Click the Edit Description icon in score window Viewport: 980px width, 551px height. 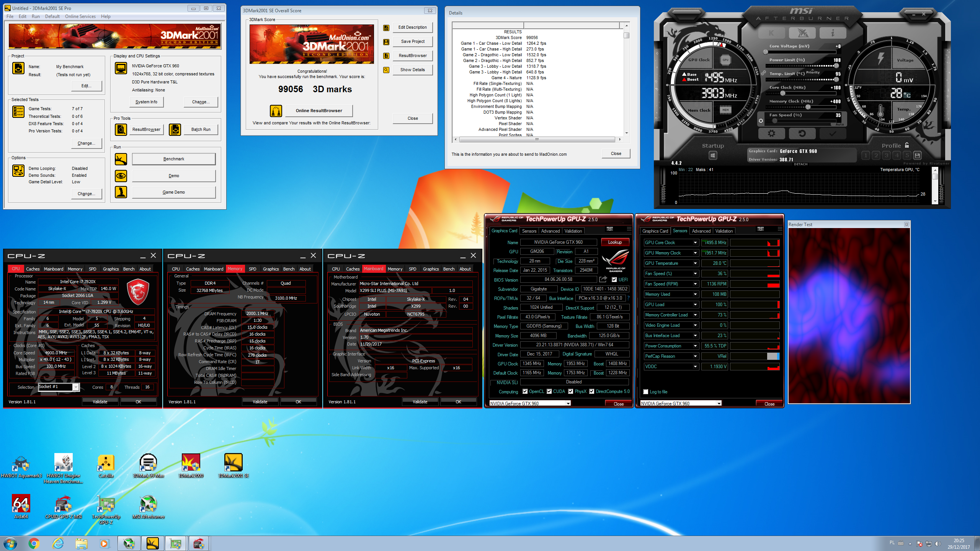pyautogui.click(x=386, y=28)
